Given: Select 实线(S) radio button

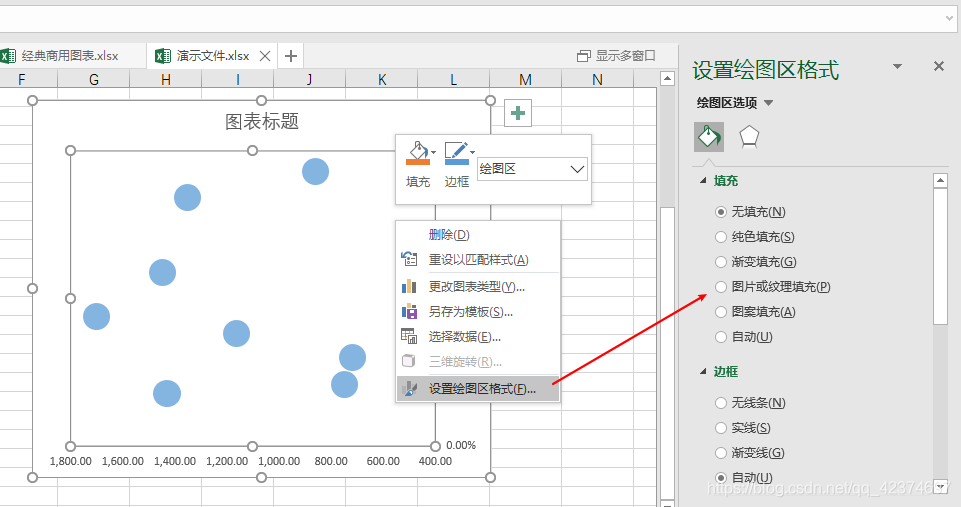Looking at the screenshot, I should (x=721, y=428).
